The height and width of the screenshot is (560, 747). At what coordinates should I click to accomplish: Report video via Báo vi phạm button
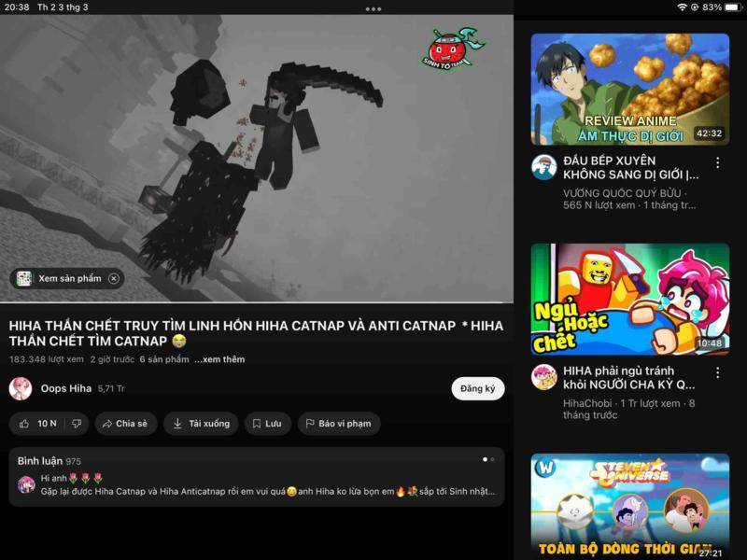[x=339, y=424]
